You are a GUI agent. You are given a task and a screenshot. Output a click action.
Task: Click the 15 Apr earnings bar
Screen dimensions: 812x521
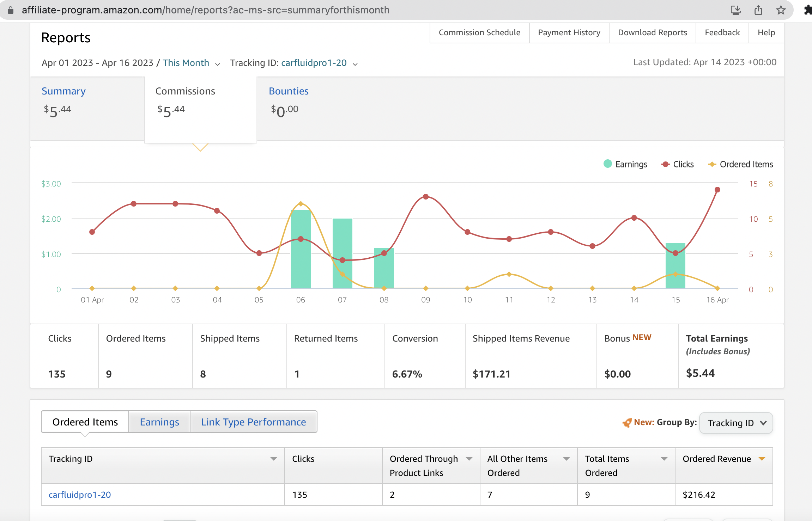[675, 266]
